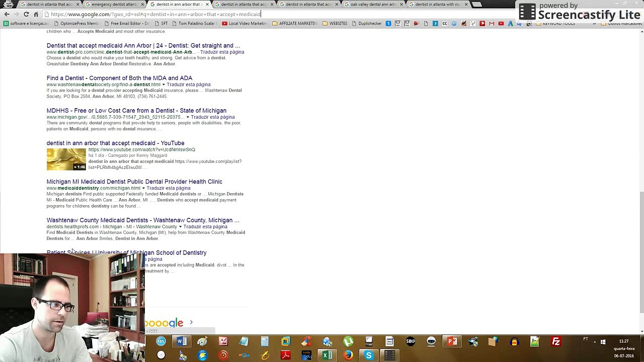Switch to PowerPoint in the taskbar
Viewport: 644px width, 362px height.
(x=452, y=342)
